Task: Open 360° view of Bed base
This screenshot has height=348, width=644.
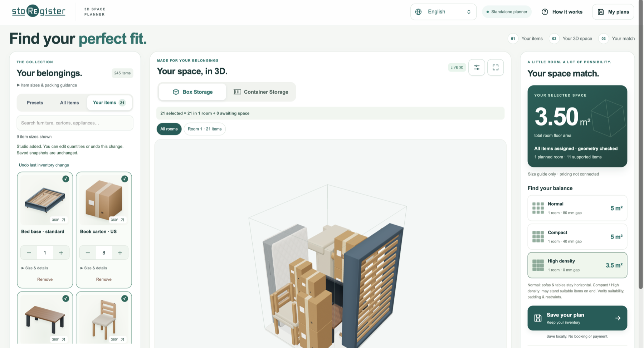Action: pyautogui.click(x=59, y=220)
